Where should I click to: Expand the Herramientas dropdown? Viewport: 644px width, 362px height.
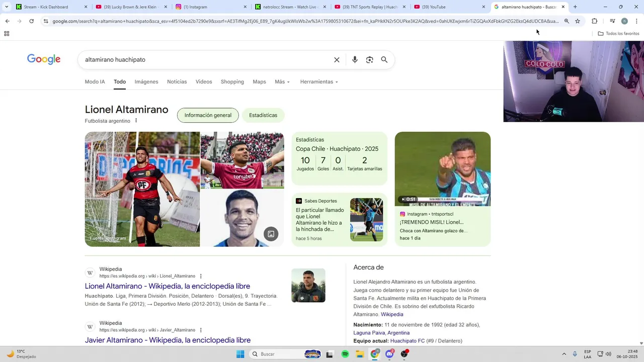(319, 82)
